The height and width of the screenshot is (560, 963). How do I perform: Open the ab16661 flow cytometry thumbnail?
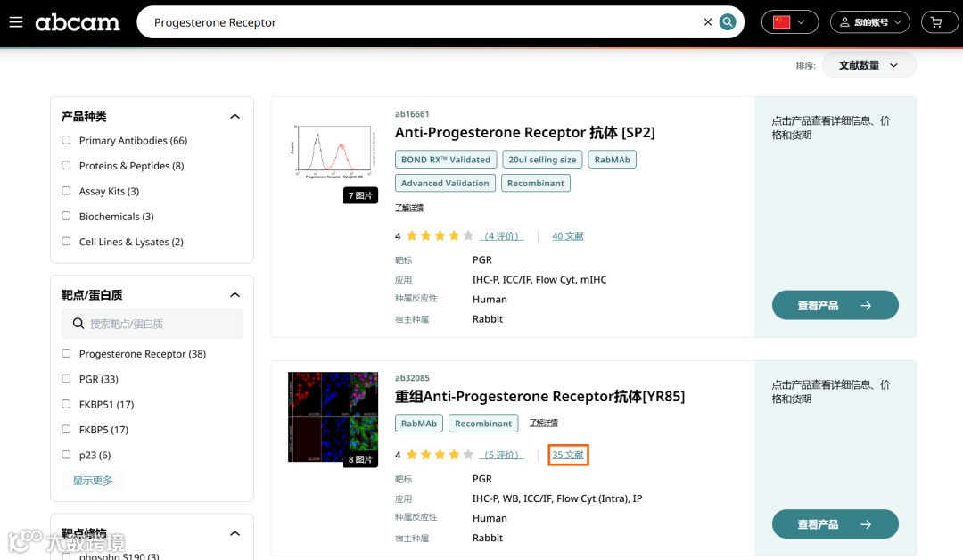[333, 152]
